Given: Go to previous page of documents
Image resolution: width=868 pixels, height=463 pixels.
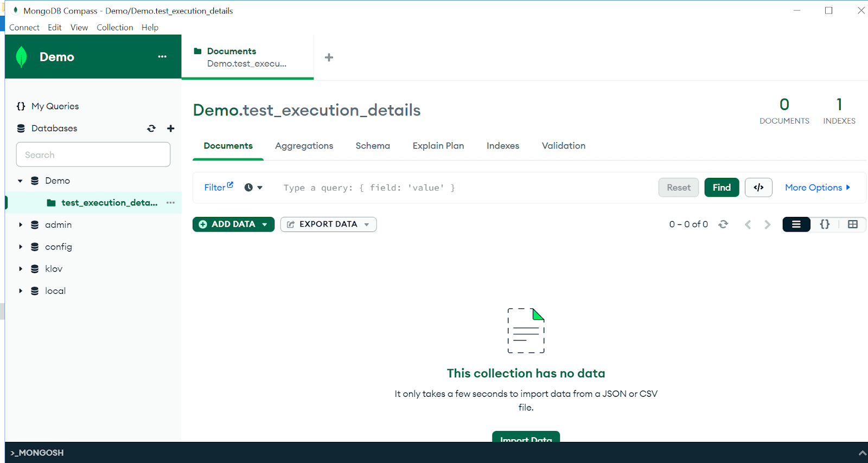Looking at the screenshot, I should pos(748,224).
